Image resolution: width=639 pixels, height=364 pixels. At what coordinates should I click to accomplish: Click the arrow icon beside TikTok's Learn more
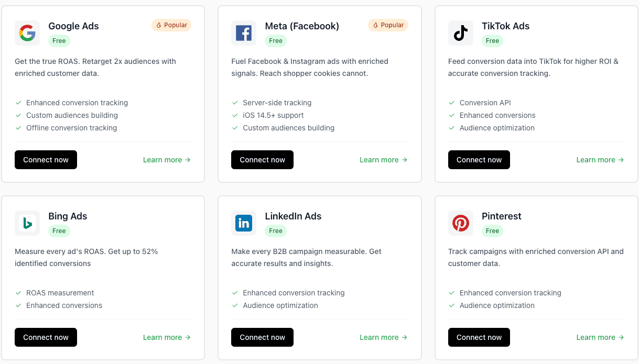coord(621,160)
